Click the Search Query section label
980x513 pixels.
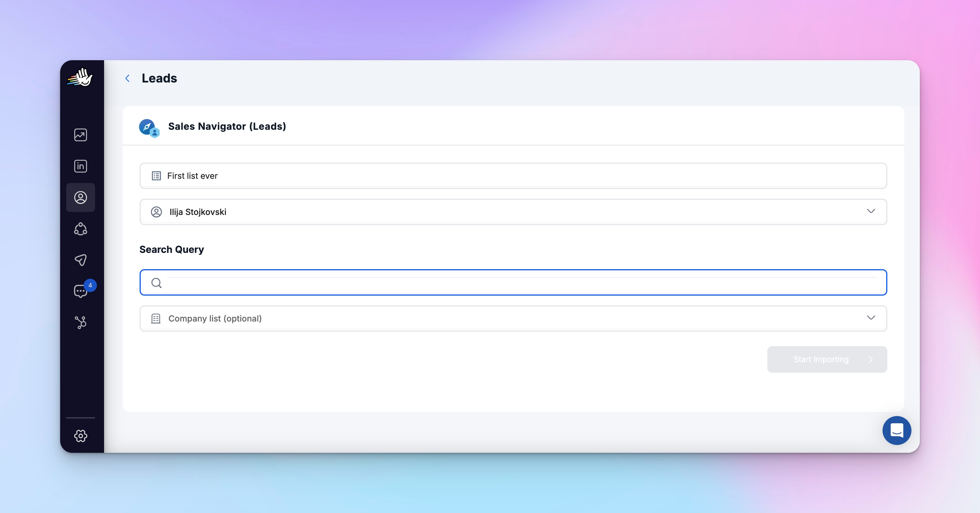click(x=171, y=250)
